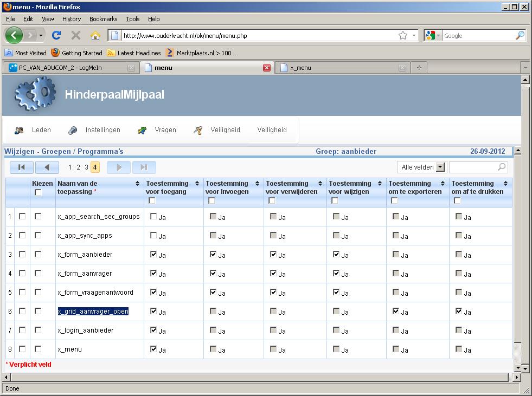Open the Bookmarks menu
Image resolution: width=532 pixels, height=396 pixels.
pyautogui.click(x=103, y=19)
